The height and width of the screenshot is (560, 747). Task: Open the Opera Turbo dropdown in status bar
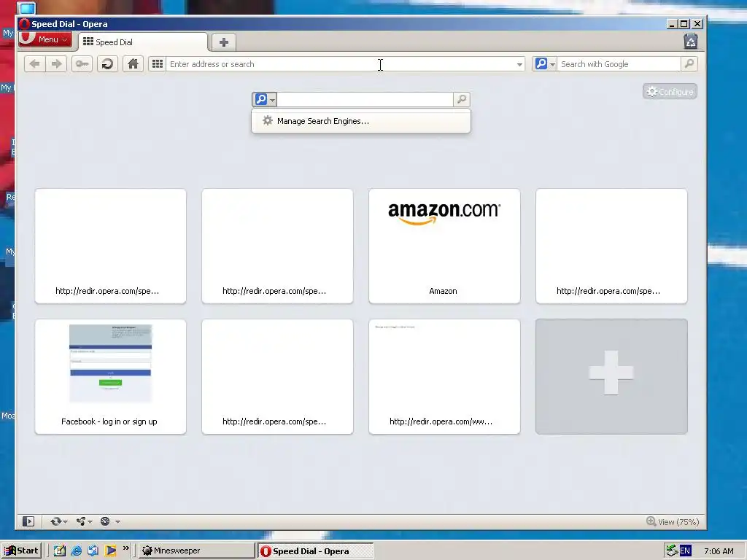109,521
